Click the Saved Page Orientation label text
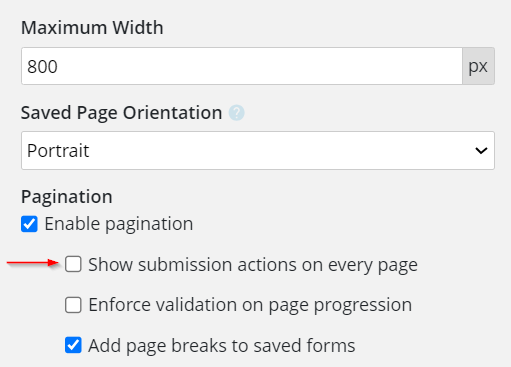 click(x=121, y=113)
